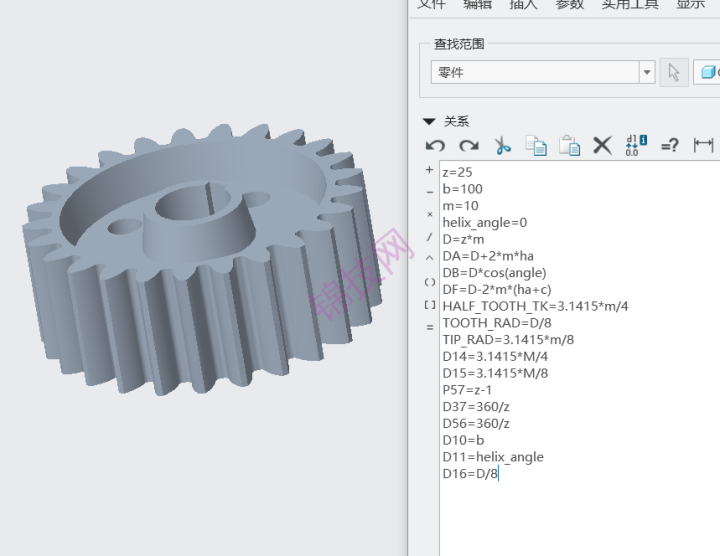
Task: Click the D16=D/8 line in relations editor
Action: pos(470,474)
